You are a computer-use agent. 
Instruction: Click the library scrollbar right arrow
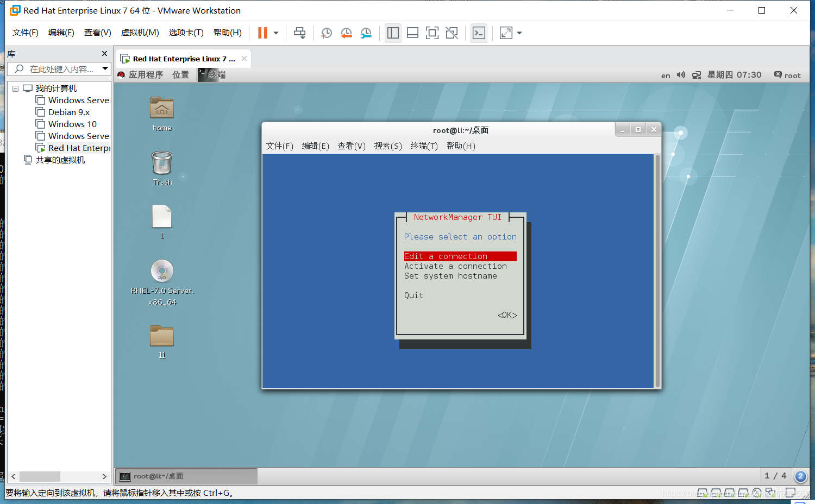[104, 476]
